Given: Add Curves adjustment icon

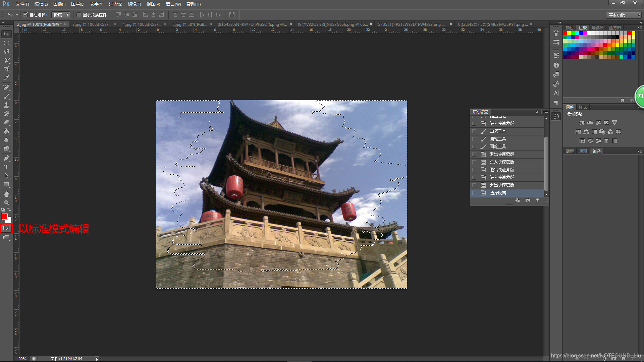Looking at the screenshot, I should (598, 123).
